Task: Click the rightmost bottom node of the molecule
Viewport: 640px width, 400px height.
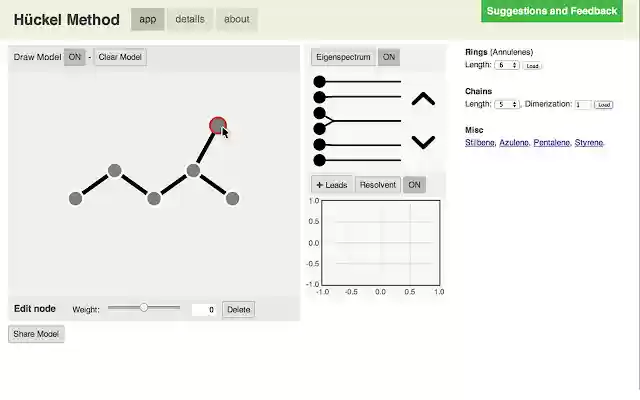Action: [232, 199]
